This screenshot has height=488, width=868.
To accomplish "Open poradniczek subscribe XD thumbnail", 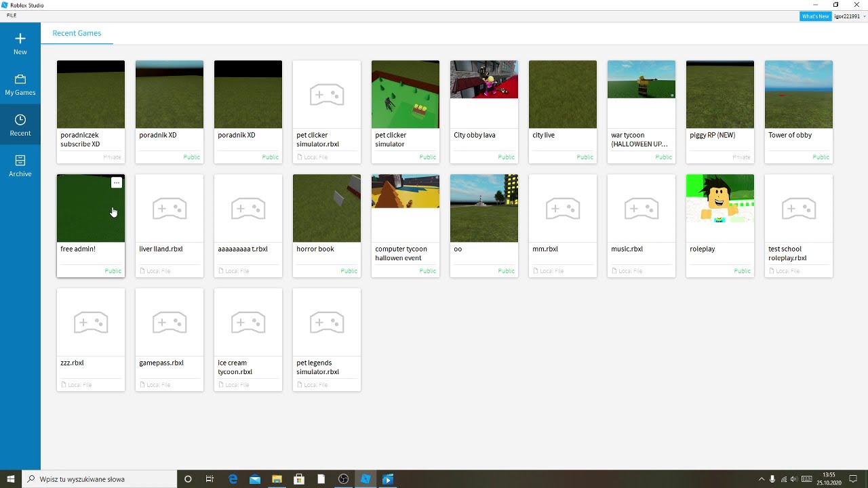I will click(x=91, y=94).
